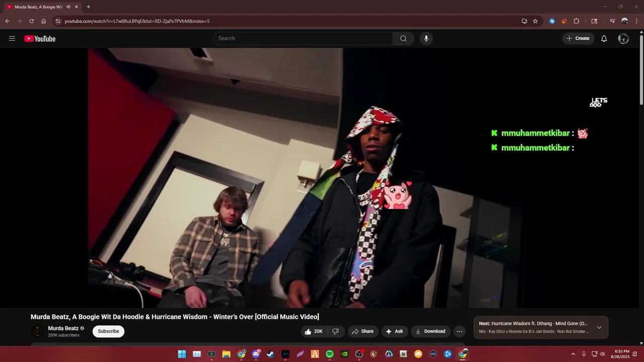Bookmark this page with the star
644x362 pixels.
pos(535,21)
